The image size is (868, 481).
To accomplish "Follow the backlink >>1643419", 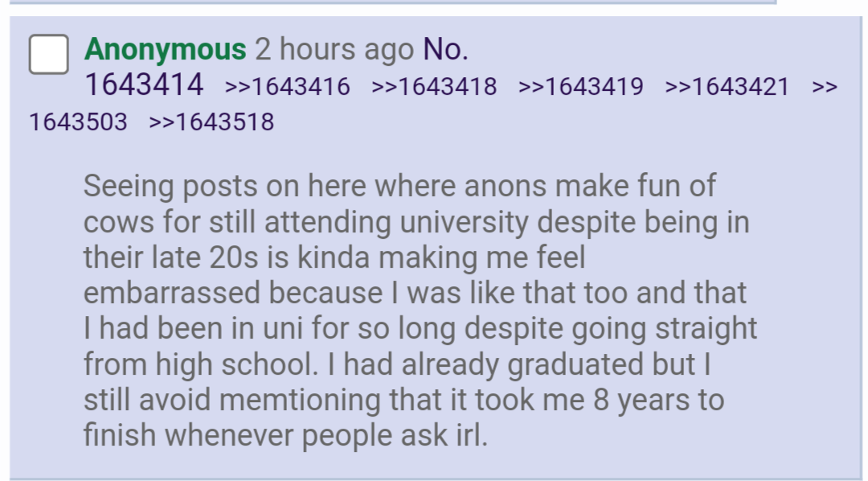I will pyautogui.click(x=581, y=87).
